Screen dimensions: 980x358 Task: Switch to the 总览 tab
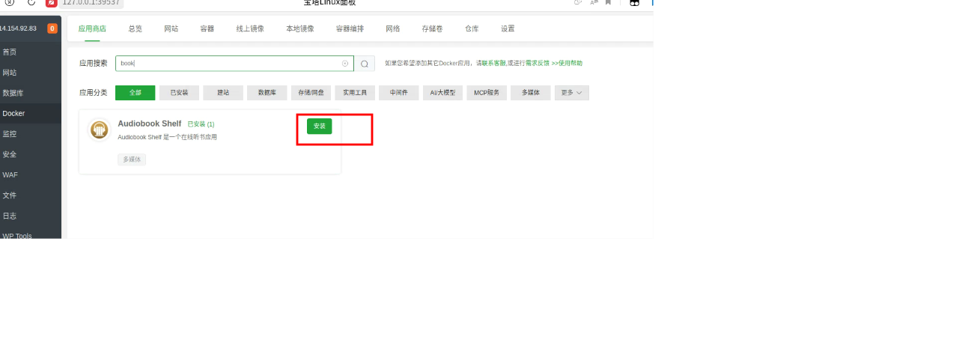click(135, 28)
